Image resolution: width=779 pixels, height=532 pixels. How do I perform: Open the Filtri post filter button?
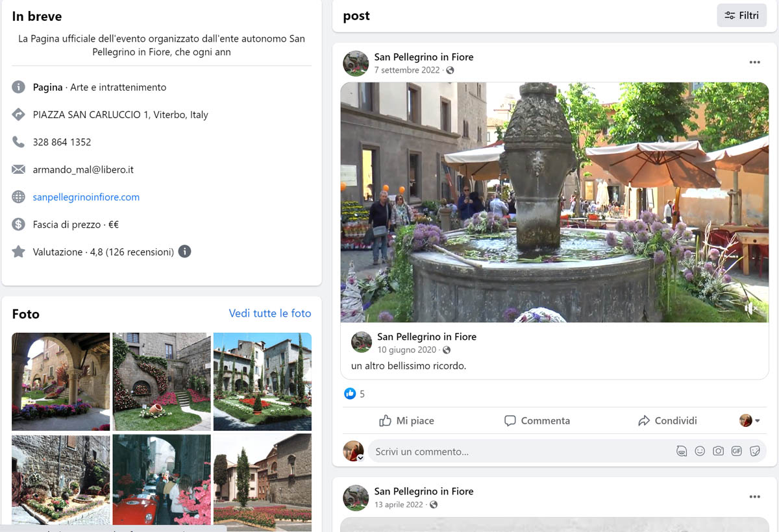coord(741,16)
